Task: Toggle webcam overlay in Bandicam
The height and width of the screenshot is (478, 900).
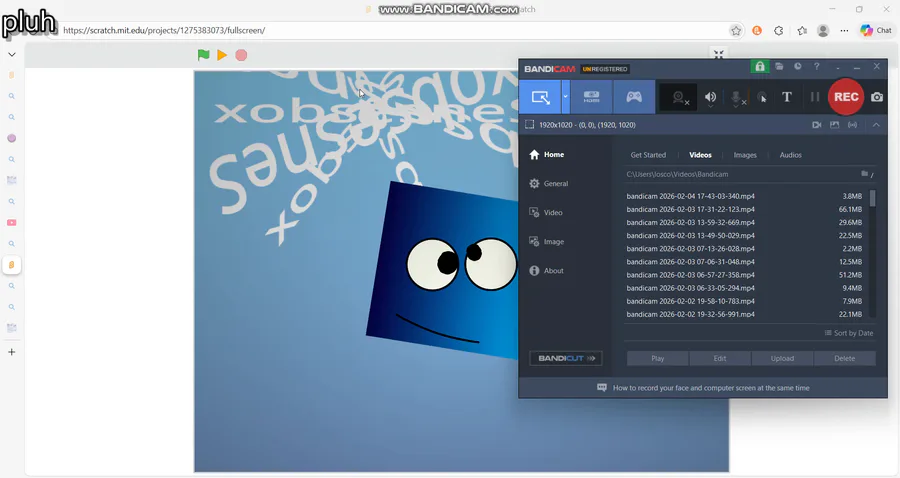Action: (x=679, y=98)
